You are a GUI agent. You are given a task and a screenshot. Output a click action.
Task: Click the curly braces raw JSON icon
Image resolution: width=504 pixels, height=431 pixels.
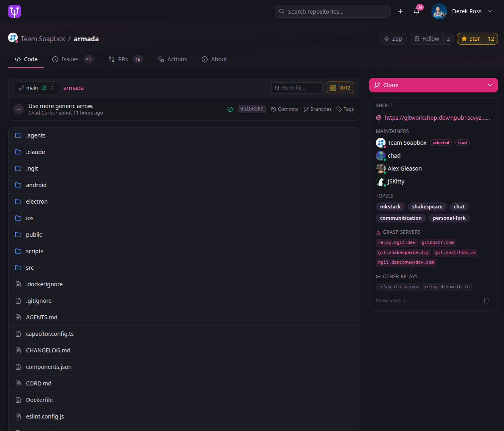point(486,301)
